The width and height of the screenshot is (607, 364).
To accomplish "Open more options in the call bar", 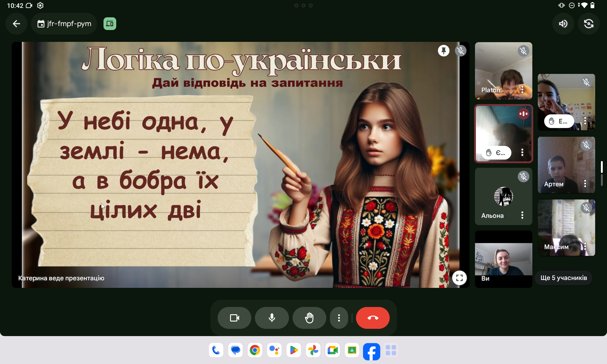I will (x=339, y=318).
